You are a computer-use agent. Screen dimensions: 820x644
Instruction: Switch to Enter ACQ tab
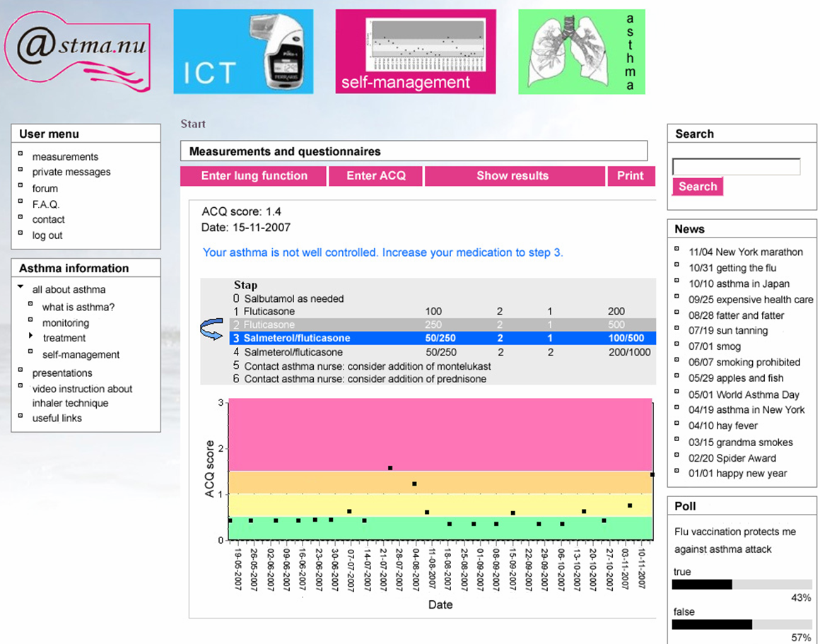click(x=376, y=176)
